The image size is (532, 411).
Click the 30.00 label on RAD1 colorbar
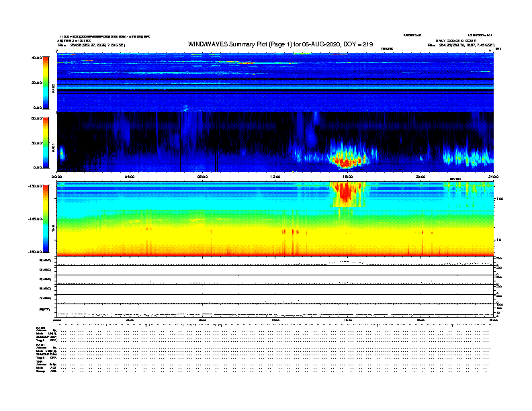point(37,143)
